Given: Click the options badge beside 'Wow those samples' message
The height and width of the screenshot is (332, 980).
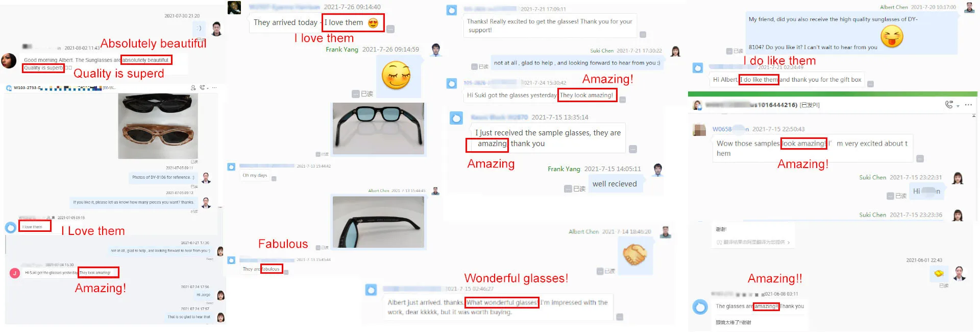Looking at the screenshot, I should pyautogui.click(x=920, y=158).
